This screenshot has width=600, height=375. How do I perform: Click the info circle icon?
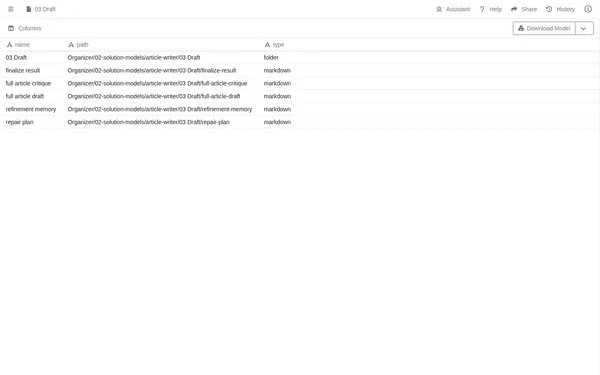[588, 9]
